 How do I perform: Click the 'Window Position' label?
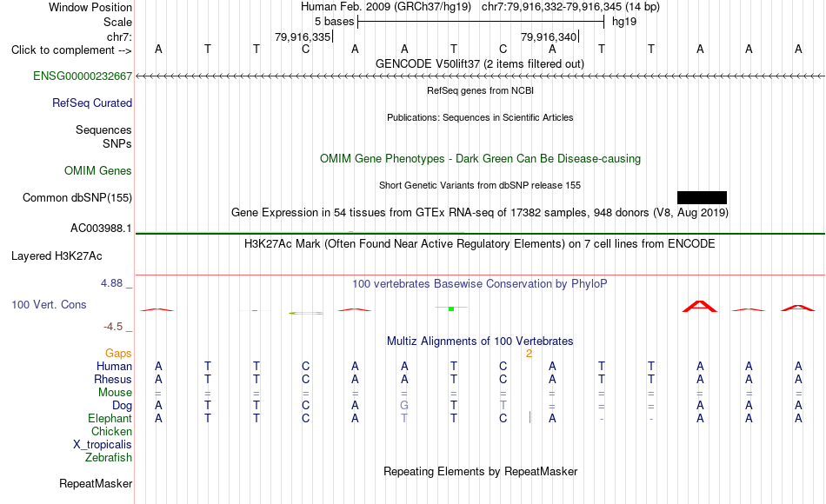[90, 7]
